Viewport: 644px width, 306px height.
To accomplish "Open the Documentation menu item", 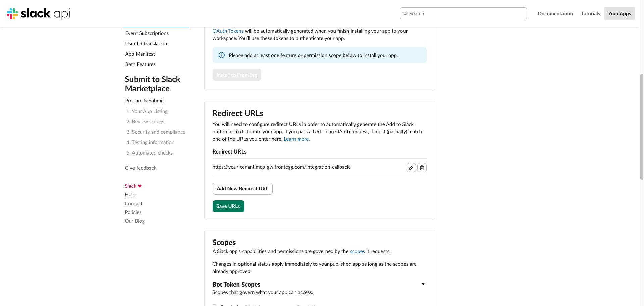I will [x=555, y=13].
